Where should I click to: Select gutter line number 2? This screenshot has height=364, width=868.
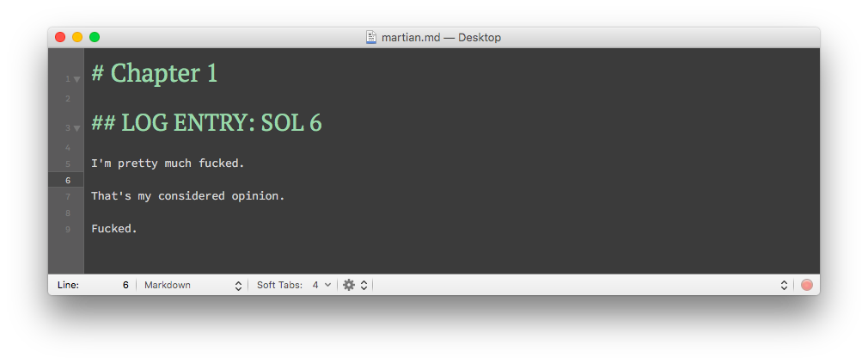pyautogui.click(x=68, y=99)
